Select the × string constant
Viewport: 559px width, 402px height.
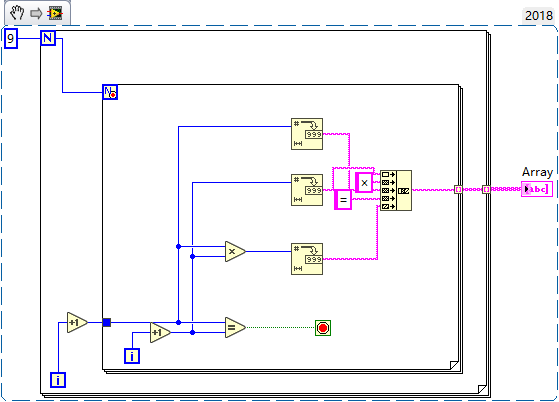click(x=364, y=183)
